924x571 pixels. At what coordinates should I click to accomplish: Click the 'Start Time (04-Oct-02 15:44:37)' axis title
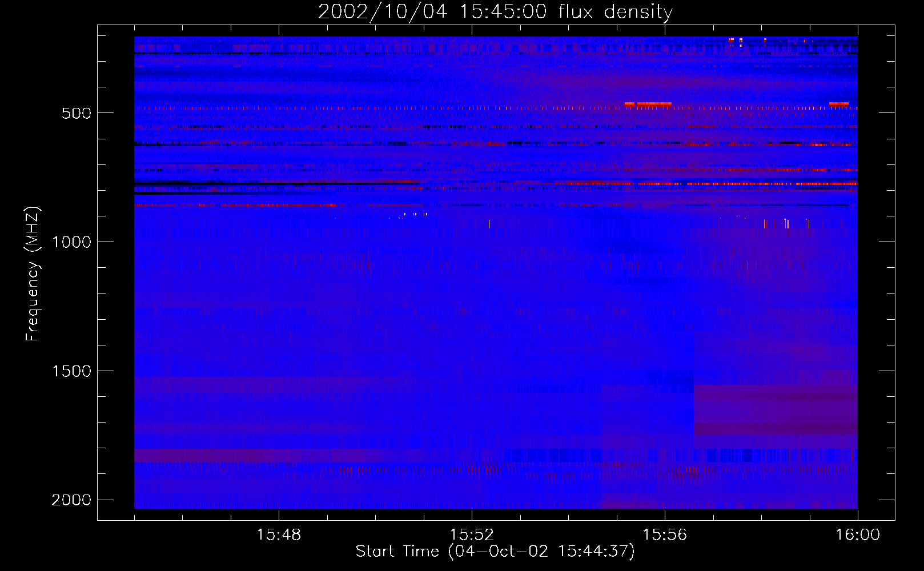tap(495, 552)
